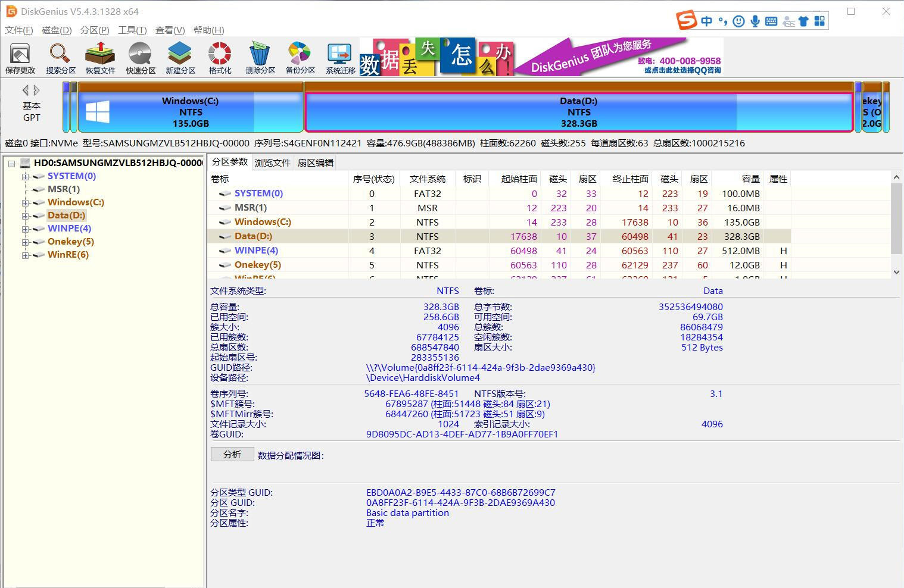The image size is (904, 588).
Task: Open the Tools (工具) menu
Action: (132, 30)
